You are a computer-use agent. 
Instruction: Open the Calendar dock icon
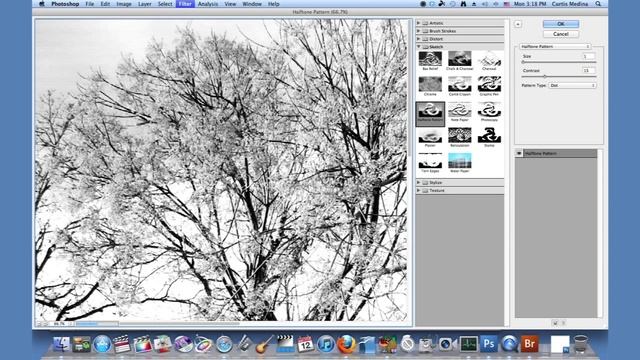tap(305, 344)
